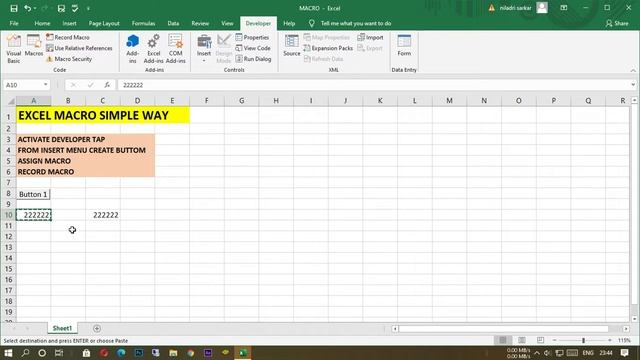Open control Properties
Viewport: 640px width, 360px height.
click(252, 37)
